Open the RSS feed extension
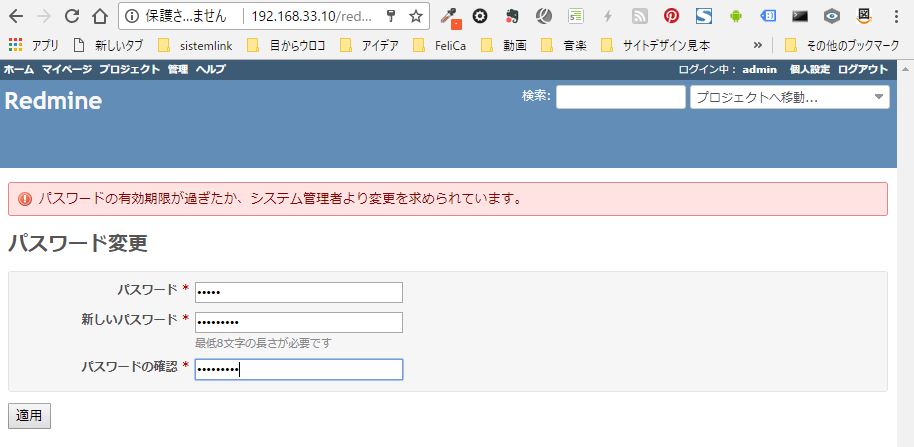Image resolution: width=914 pixels, height=447 pixels. (640, 16)
